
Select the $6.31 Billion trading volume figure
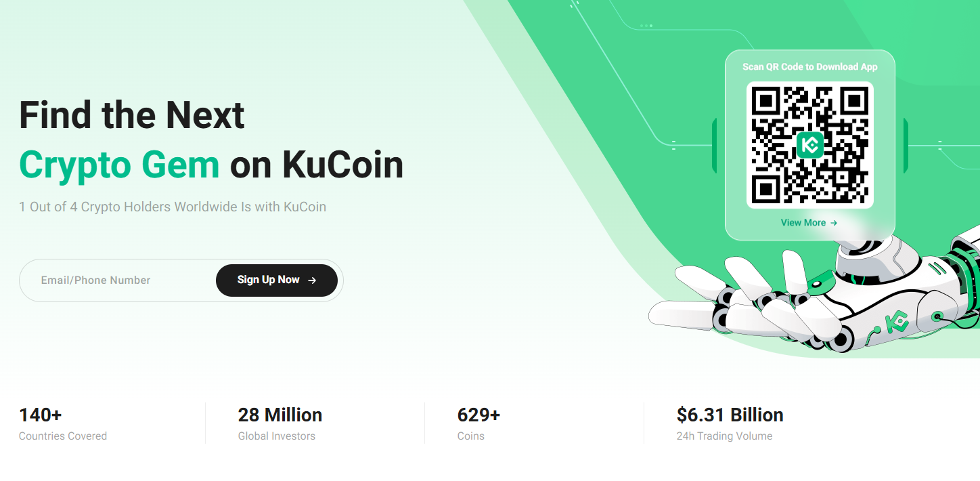point(730,415)
